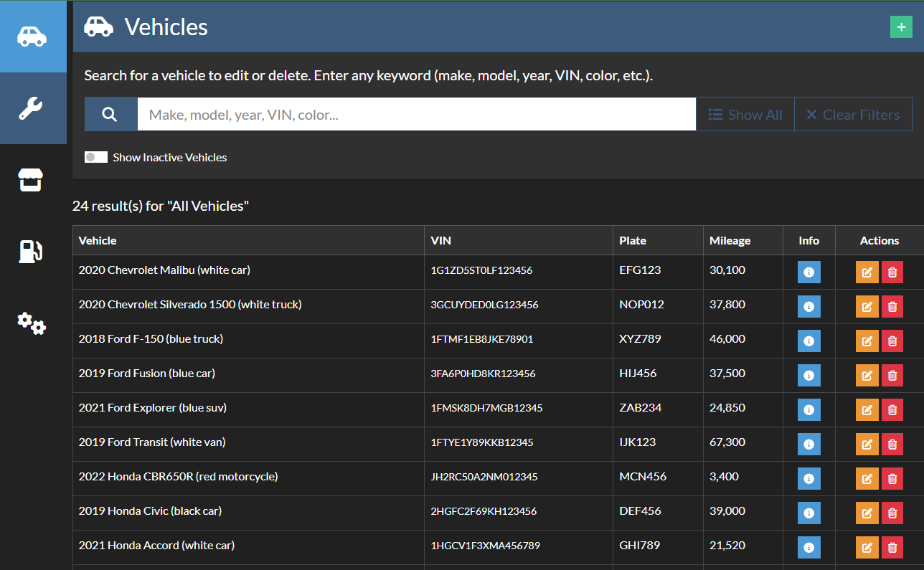Delete the Chevrolet Silverado 1500

(892, 306)
